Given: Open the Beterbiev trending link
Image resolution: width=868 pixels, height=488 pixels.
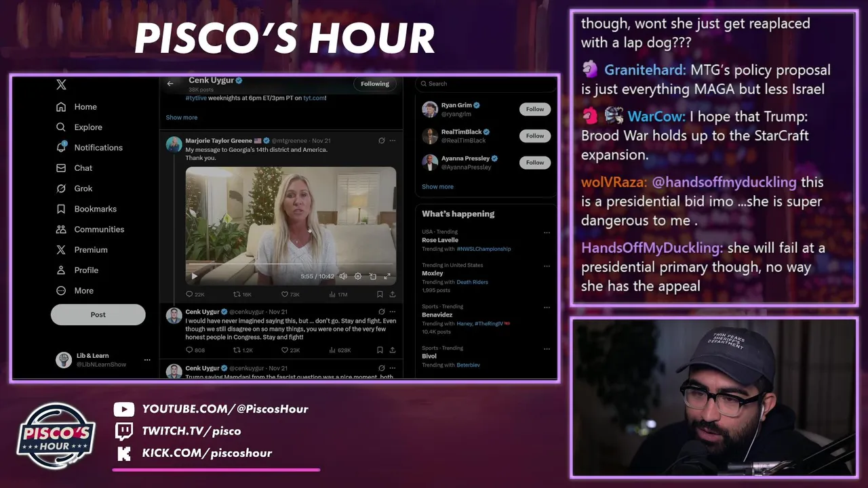Looking at the screenshot, I should [x=468, y=365].
